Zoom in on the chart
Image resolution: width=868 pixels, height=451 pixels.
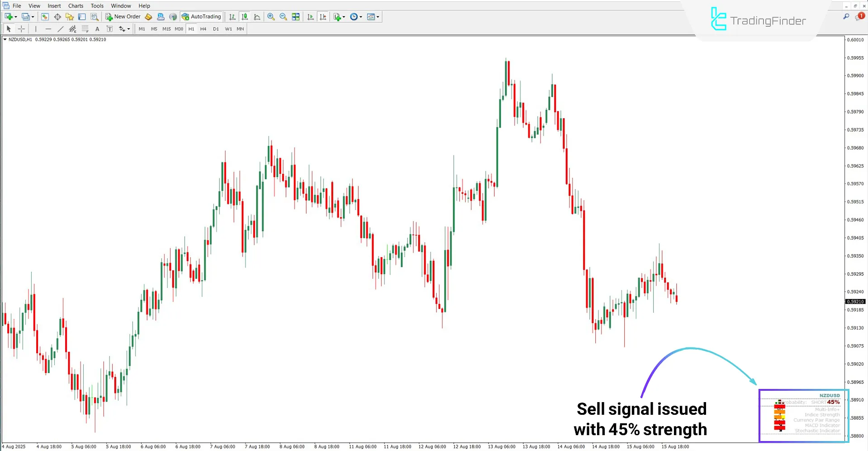pyautogui.click(x=271, y=16)
